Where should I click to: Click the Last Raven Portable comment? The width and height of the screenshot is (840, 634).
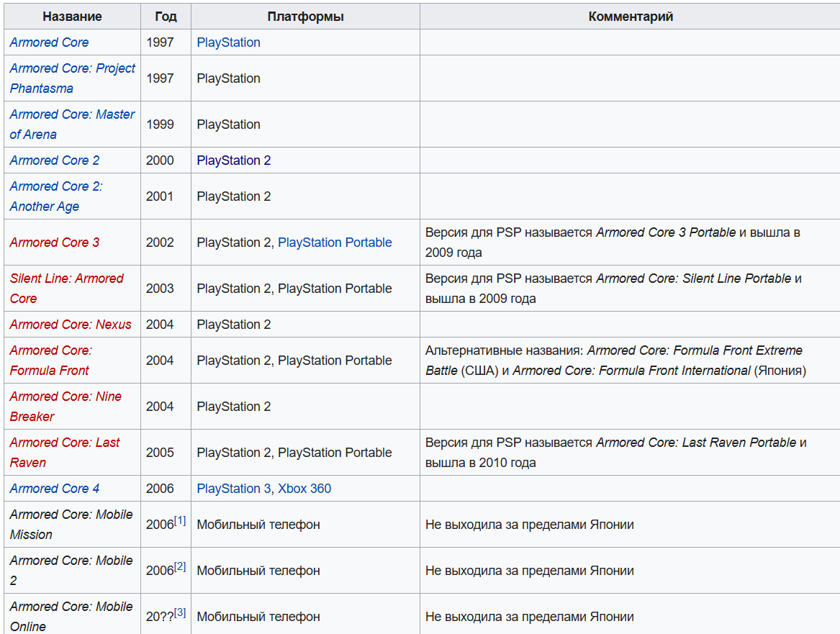tap(616, 452)
